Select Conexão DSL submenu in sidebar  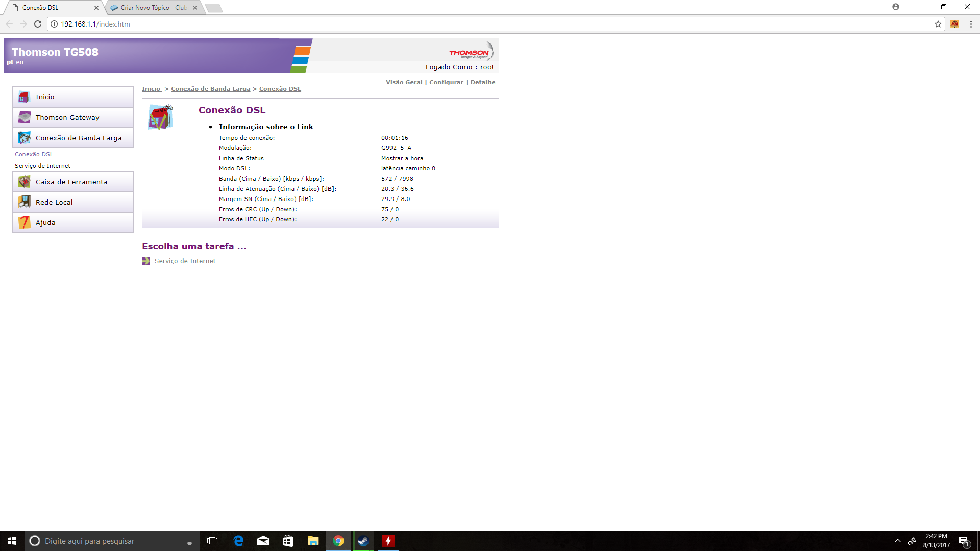pos(34,154)
